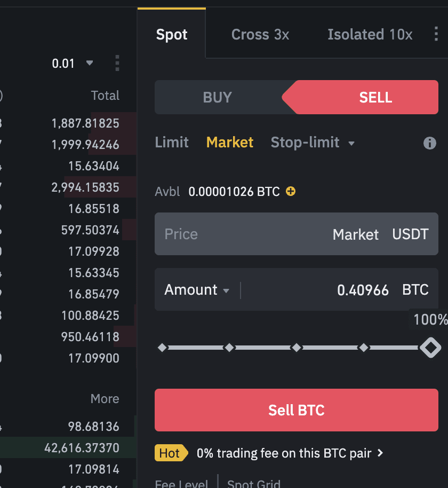Open the Isolated 10x margin tab
The image size is (448, 488).
point(370,35)
